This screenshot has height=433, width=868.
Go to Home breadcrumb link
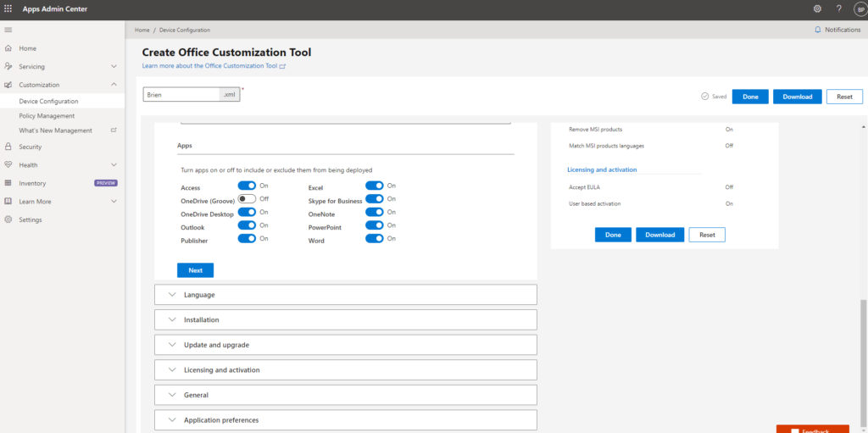click(x=142, y=30)
